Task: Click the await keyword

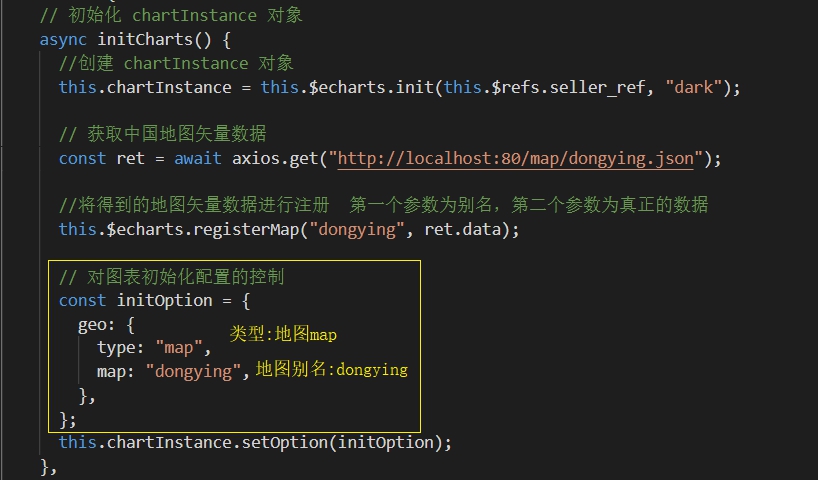Action: (x=198, y=158)
